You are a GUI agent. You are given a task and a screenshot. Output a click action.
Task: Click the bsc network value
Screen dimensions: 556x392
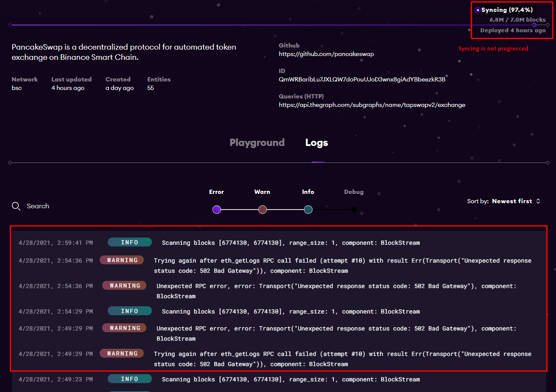[x=17, y=88]
